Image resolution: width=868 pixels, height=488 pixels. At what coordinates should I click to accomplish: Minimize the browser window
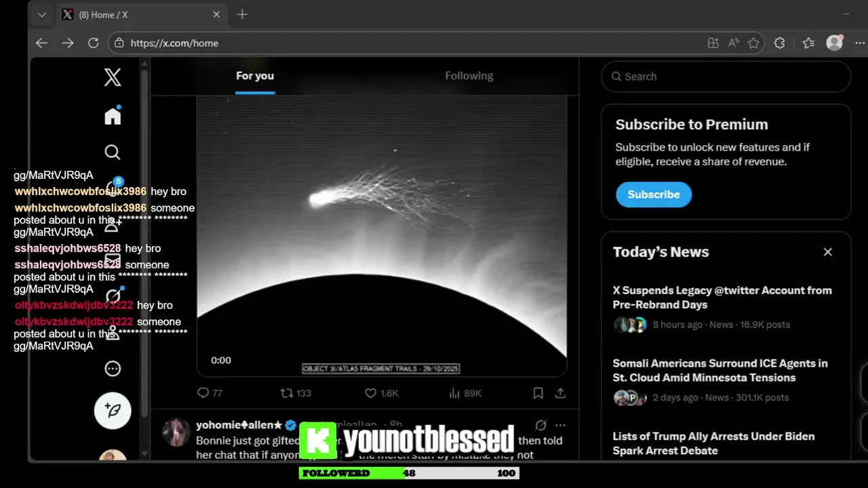point(846,14)
